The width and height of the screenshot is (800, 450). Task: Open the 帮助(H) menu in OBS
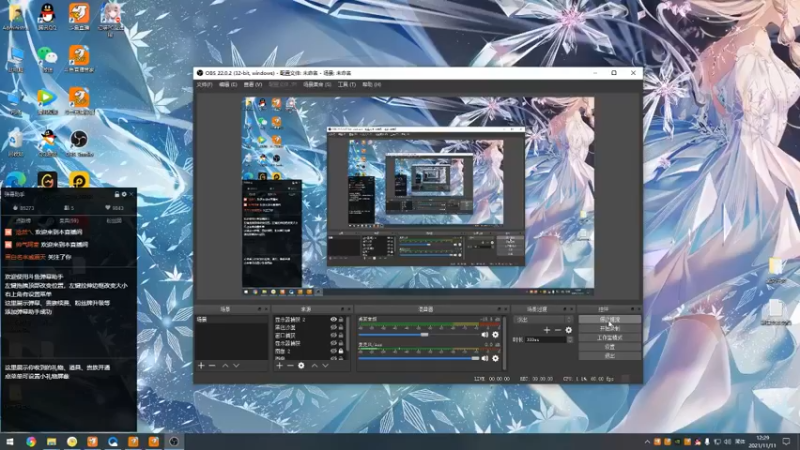[371, 85]
